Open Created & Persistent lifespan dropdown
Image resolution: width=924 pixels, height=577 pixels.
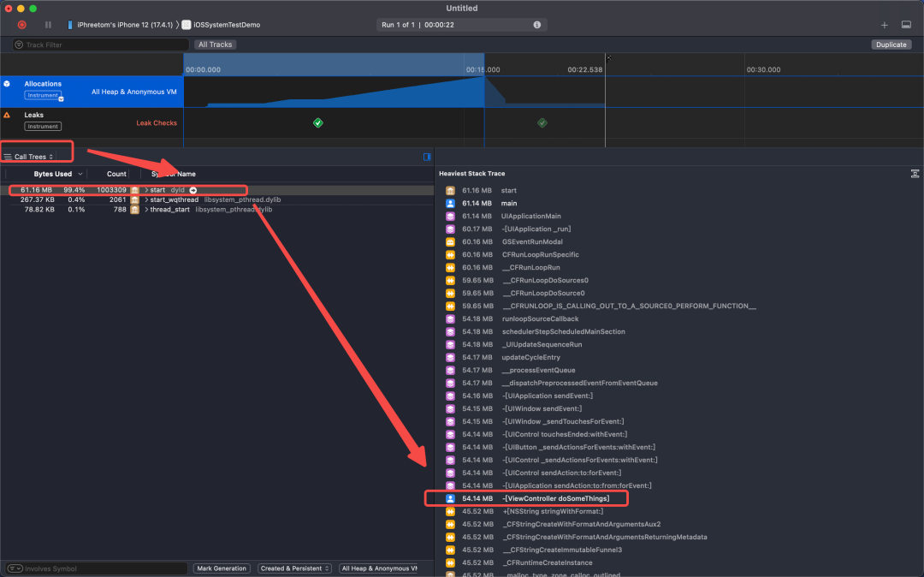294,568
